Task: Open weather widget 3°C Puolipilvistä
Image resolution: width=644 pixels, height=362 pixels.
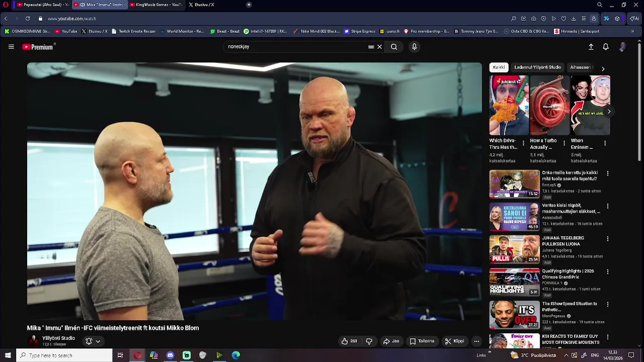Action: point(533,355)
